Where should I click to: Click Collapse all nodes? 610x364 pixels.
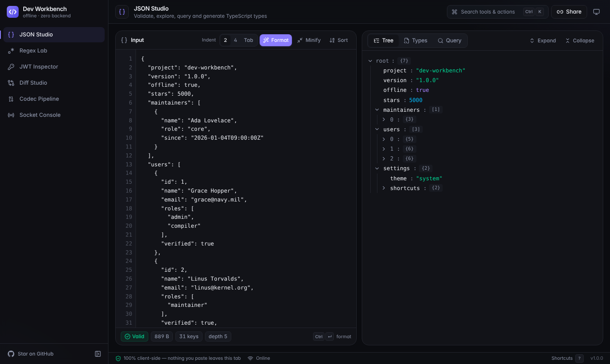(579, 41)
